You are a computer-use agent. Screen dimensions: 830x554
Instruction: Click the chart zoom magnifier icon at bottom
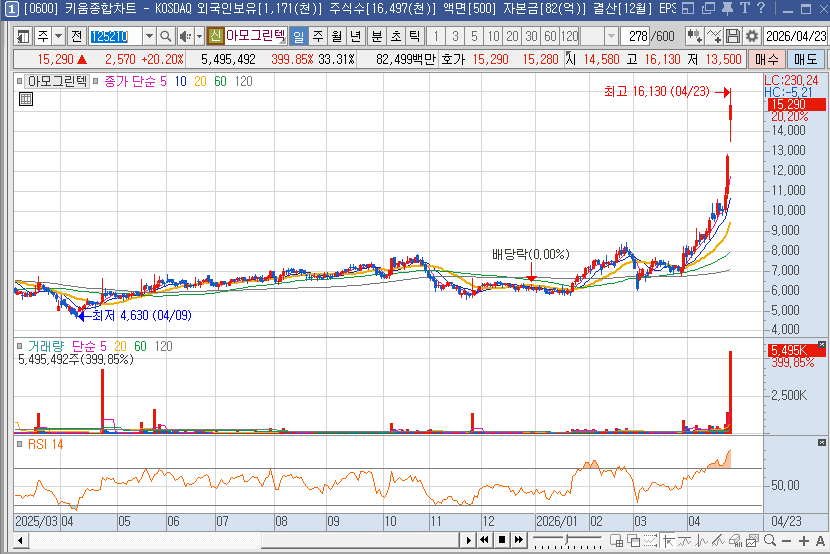[770, 540]
